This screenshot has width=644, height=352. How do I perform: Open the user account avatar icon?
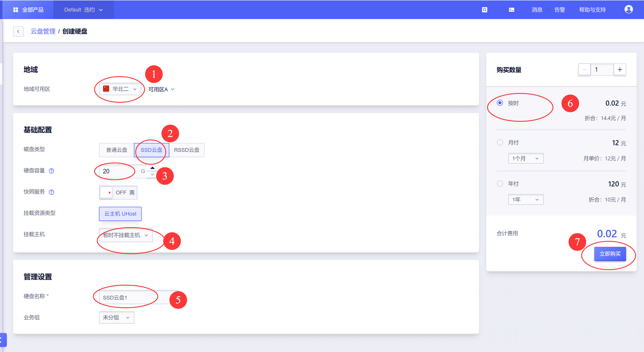point(629,10)
